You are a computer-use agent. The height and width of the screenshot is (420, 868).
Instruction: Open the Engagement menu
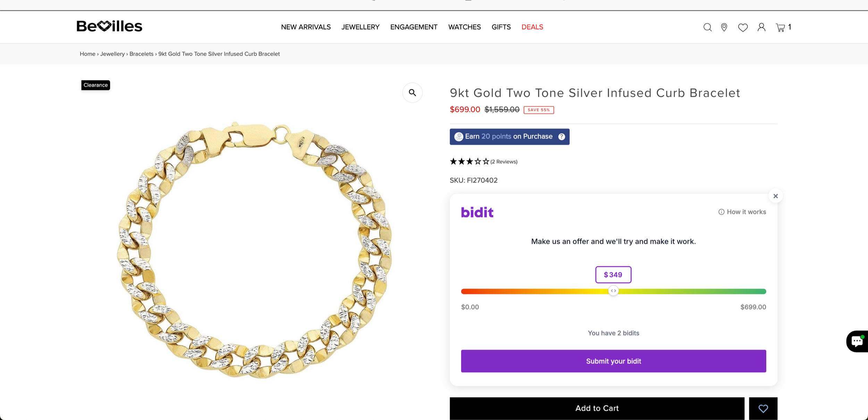pyautogui.click(x=414, y=27)
